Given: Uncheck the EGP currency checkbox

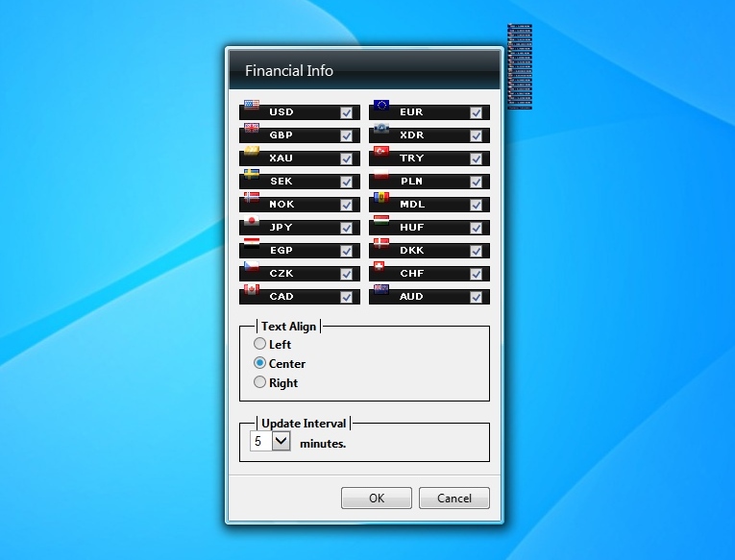Looking at the screenshot, I should coord(347,251).
